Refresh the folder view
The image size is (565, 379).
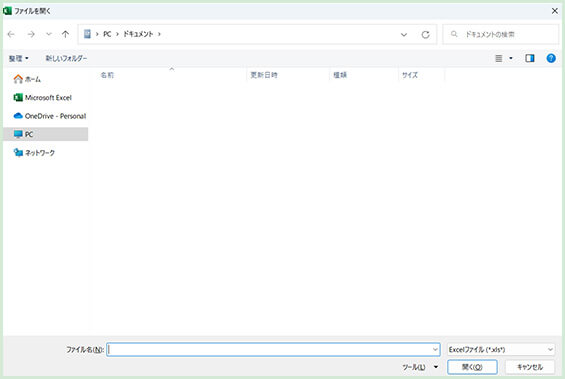426,35
